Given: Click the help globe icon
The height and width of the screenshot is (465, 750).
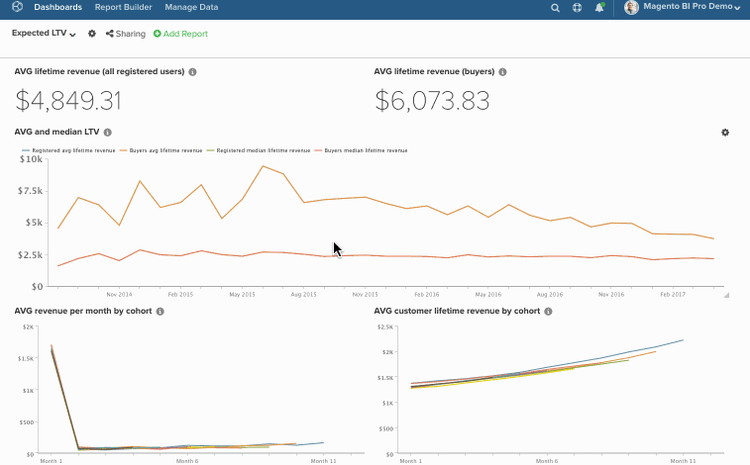Looking at the screenshot, I should point(577,8).
